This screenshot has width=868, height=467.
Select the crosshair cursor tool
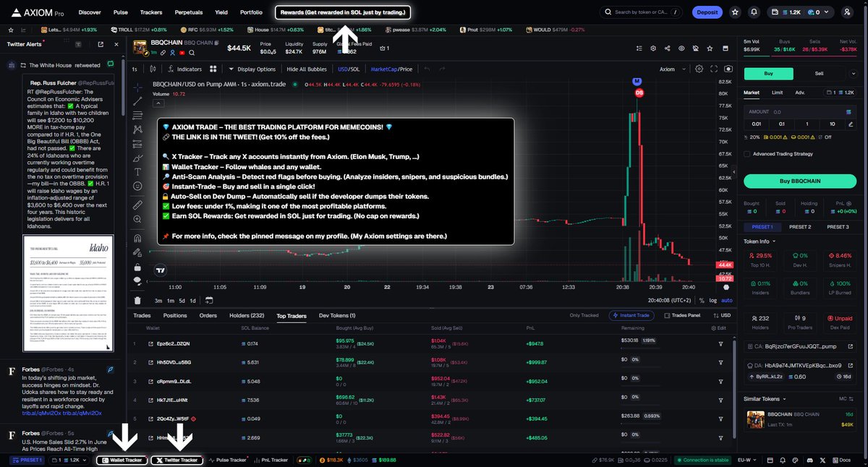137,87
